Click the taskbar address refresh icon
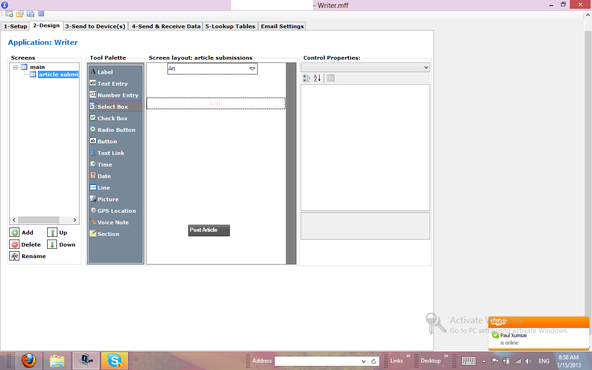 (x=373, y=361)
